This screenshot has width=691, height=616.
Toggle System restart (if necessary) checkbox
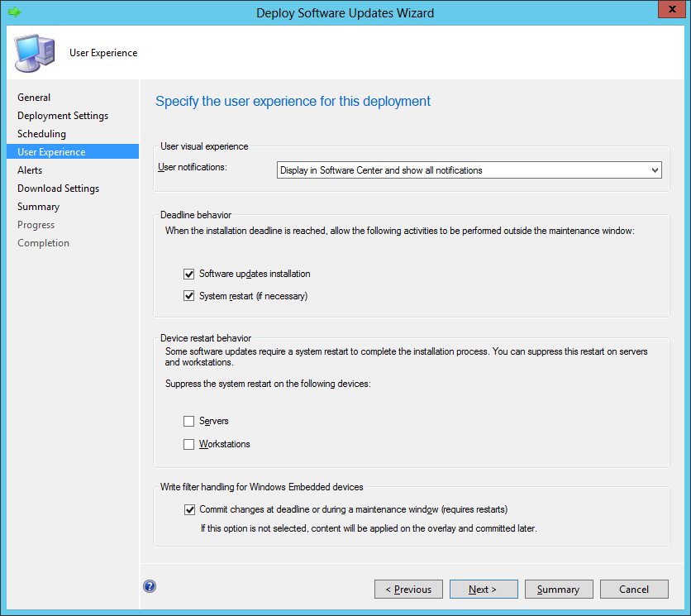click(x=189, y=296)
